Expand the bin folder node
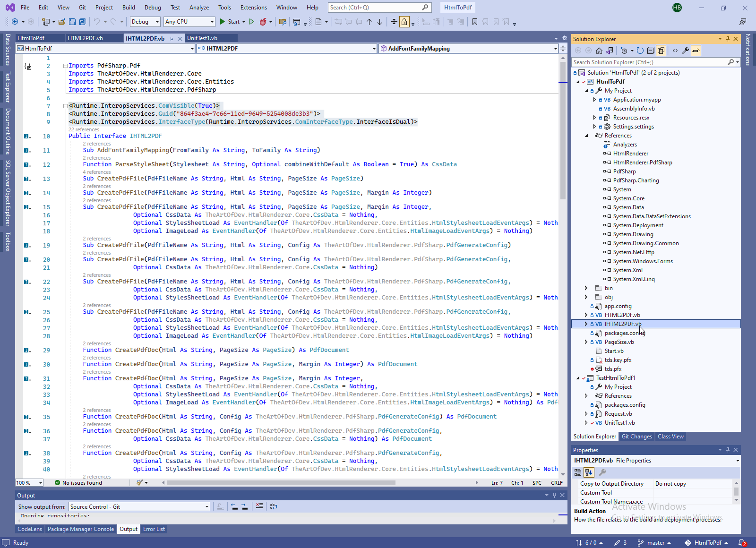Viewport: 756px width, 548px height. (586, 288)
